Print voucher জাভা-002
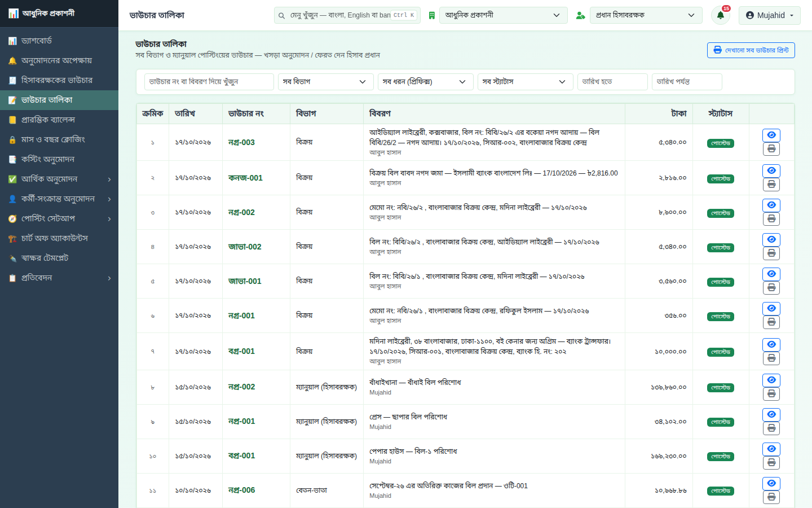 771,253
